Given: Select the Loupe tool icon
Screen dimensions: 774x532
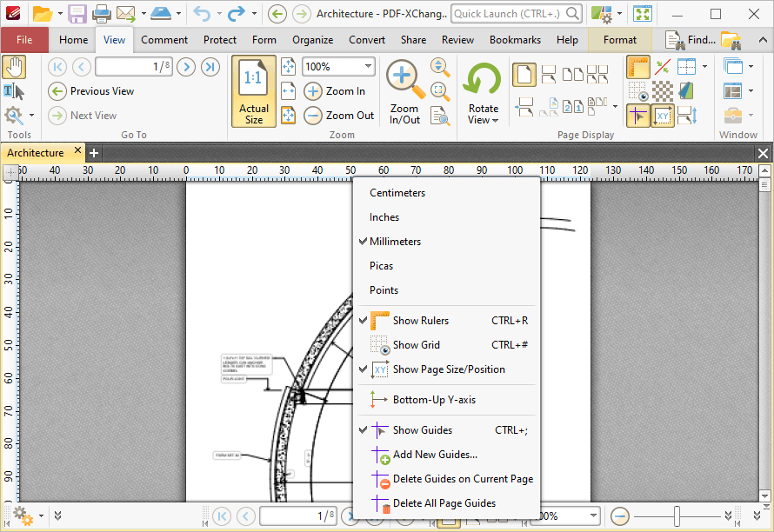Looking at the screenshot, I should click(440, 116).
